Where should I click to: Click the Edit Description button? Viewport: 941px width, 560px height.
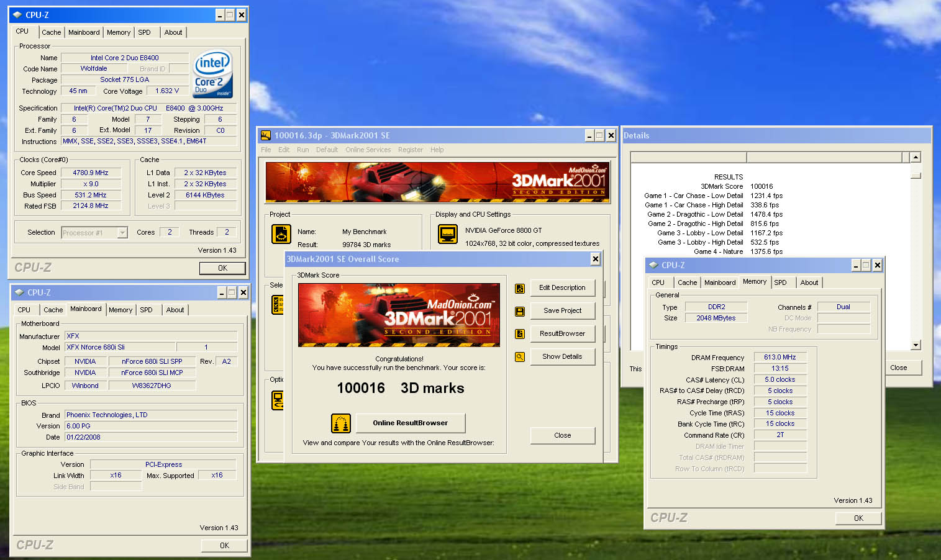pos(563,288)
